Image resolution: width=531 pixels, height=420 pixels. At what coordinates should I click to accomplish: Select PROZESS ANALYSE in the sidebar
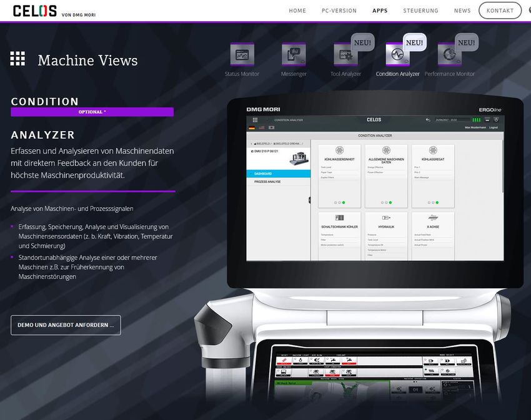click(279, 182)
